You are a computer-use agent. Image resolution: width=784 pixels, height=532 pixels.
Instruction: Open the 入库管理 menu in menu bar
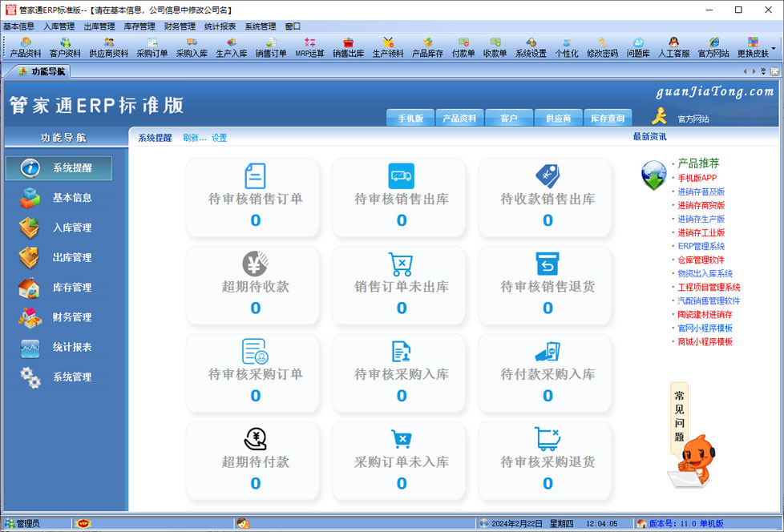tap(59, 26)
